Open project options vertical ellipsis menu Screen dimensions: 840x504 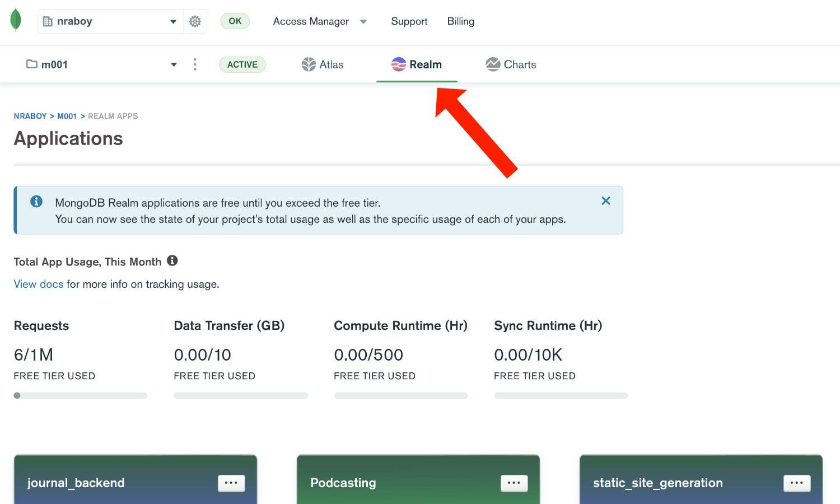(x=195, y=64)
